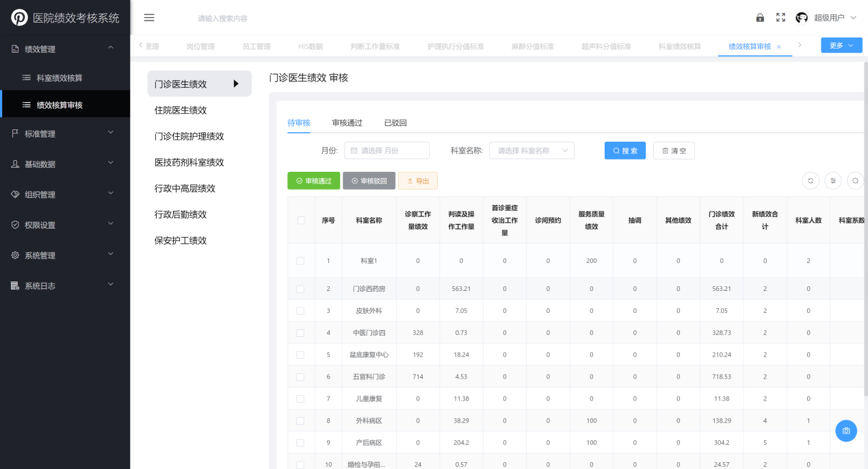Check the row for 盆底康复中心
868x469 pixels.
pos(300,355)
